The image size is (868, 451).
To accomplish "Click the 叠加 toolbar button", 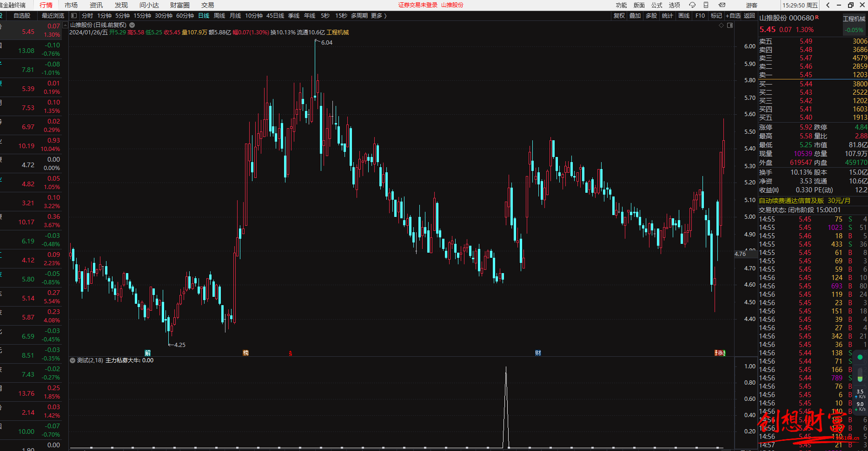I will tap(635, 16).
